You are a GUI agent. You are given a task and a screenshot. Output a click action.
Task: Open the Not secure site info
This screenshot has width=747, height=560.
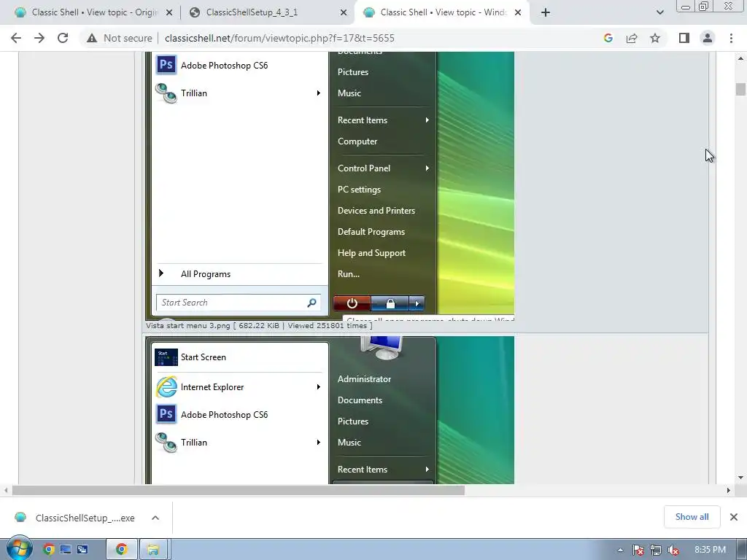tap(119, 38)
